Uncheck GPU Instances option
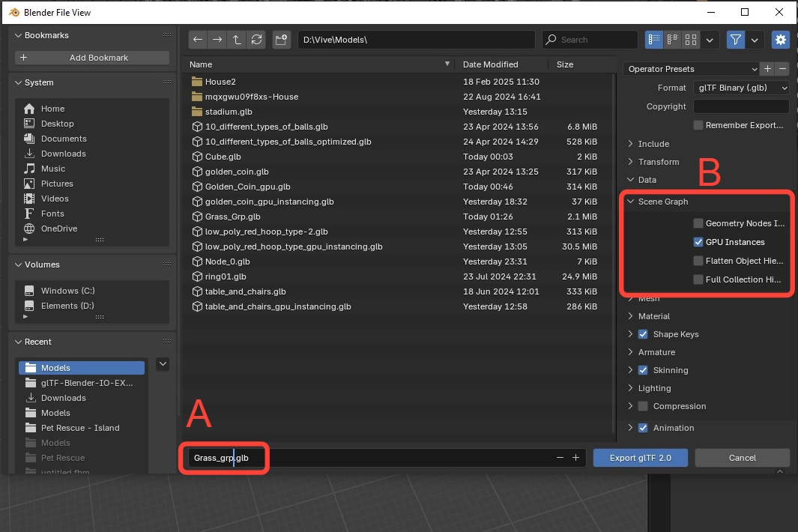This screenshot has width=798, height=532. coord(698,242)
